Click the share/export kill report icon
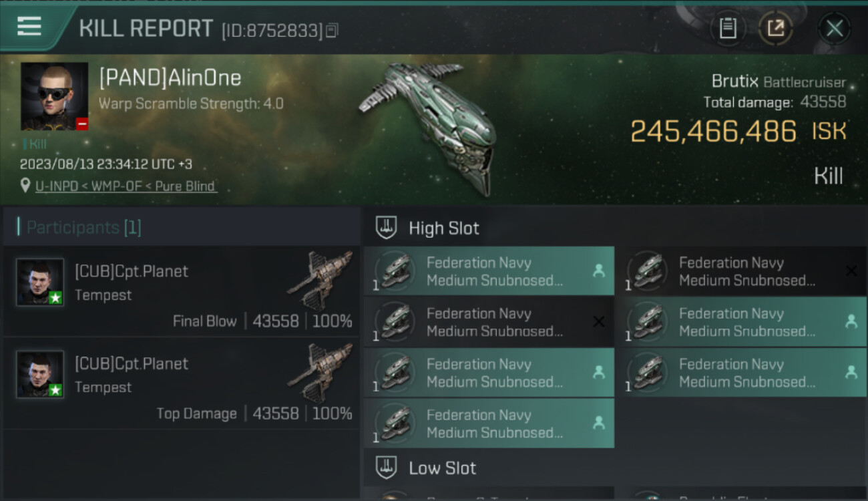Screen dimensions: 868x501 pos(776,28)
